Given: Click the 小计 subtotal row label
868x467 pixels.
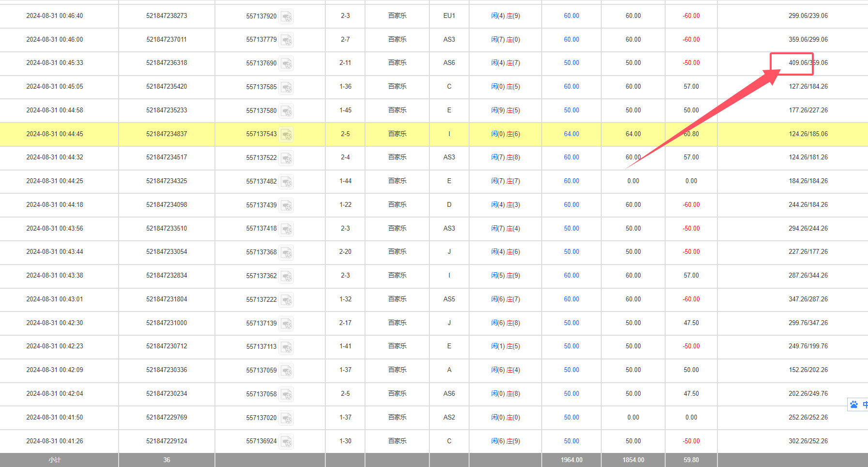Looking at the screenshot, I should click(x=55, y=460).
